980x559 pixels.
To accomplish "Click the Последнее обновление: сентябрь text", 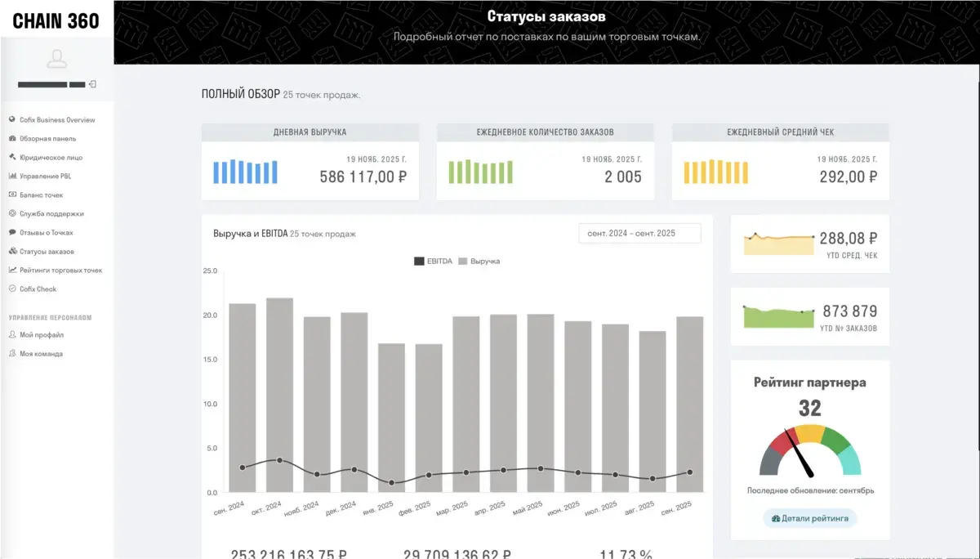I will [x=810, y=490].
